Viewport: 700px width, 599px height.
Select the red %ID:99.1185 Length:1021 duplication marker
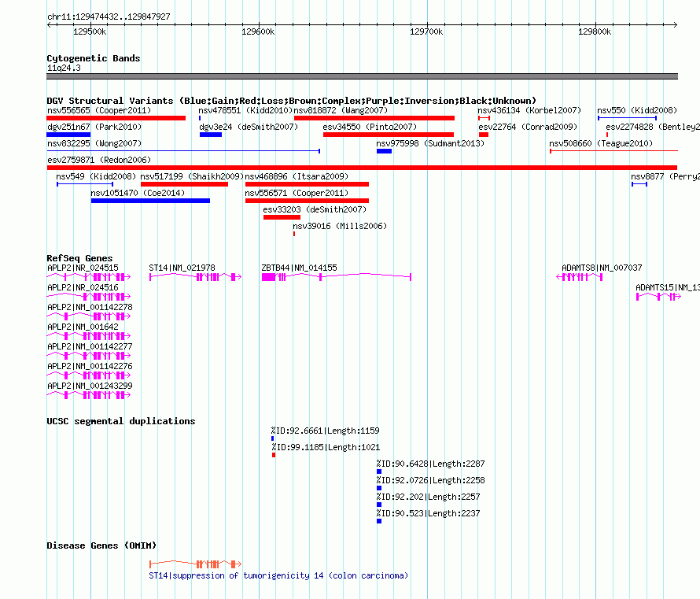point(274,455)
